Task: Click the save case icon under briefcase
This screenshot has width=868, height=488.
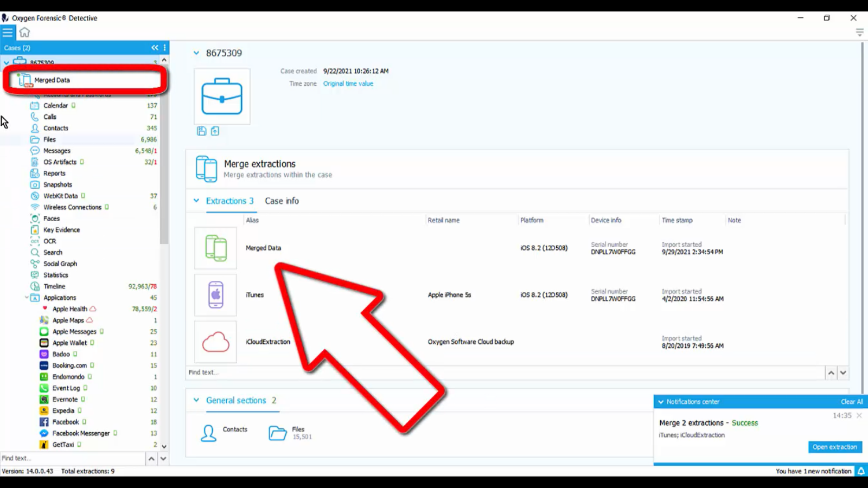Action: point(201,131)
